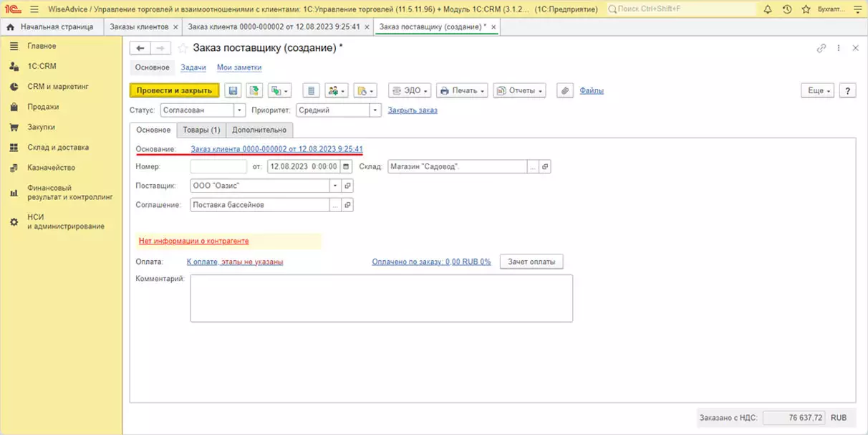The image size is (868, 435).
Task: Open the Главное section
Action: click(x=42, y=46)
